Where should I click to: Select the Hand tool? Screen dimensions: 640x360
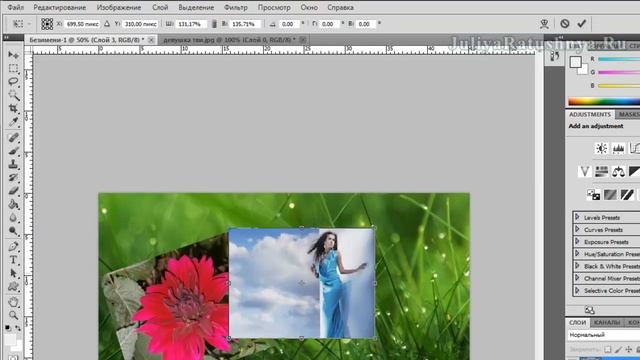(13, 302)
